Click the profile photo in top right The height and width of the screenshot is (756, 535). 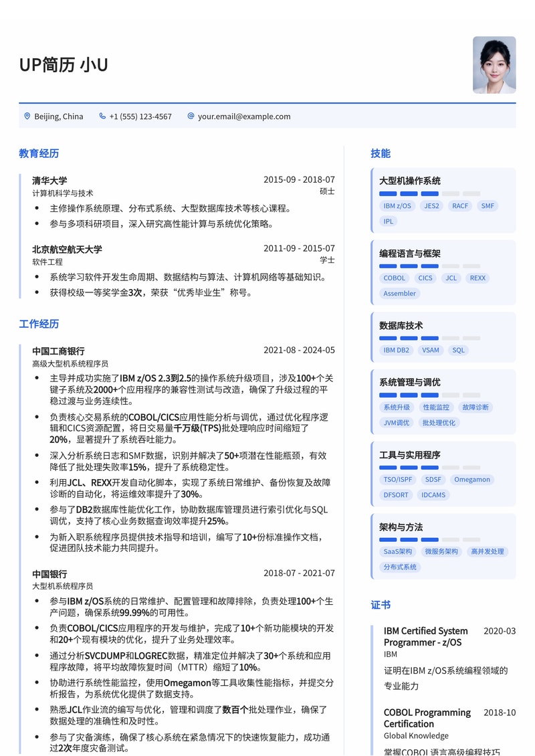[x=494, y=66]
